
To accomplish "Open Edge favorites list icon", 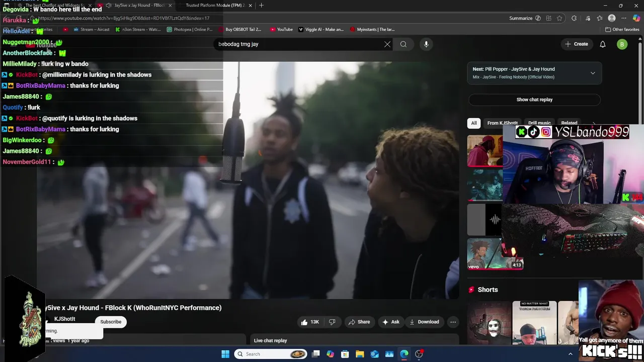I will pos(599,18).
